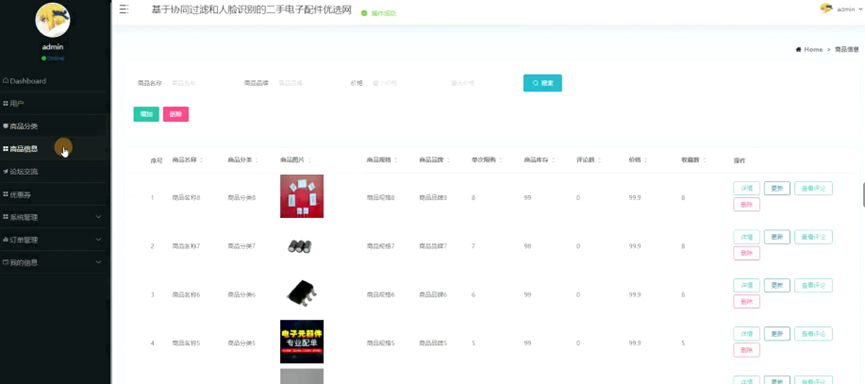Open the 电子元器件 image of 商品名称5
This screenshot has width=865, height=384.
[302, 342]
